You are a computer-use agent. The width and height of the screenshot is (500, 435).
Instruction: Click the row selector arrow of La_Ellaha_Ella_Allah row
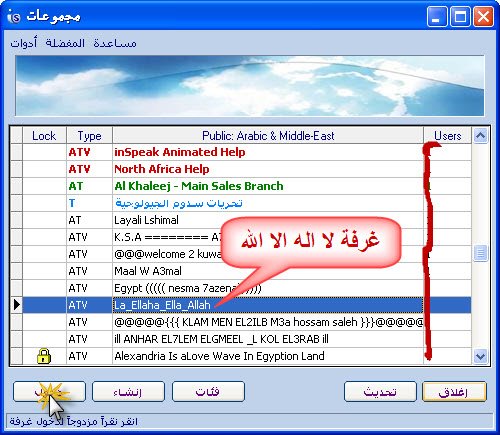pos(16,305)
